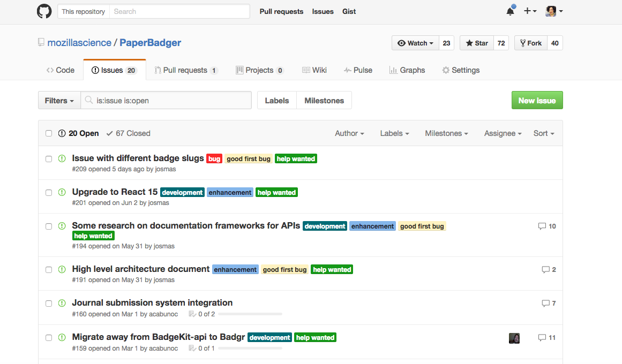
Task: Switch to the Code tab
Action: 61,70
